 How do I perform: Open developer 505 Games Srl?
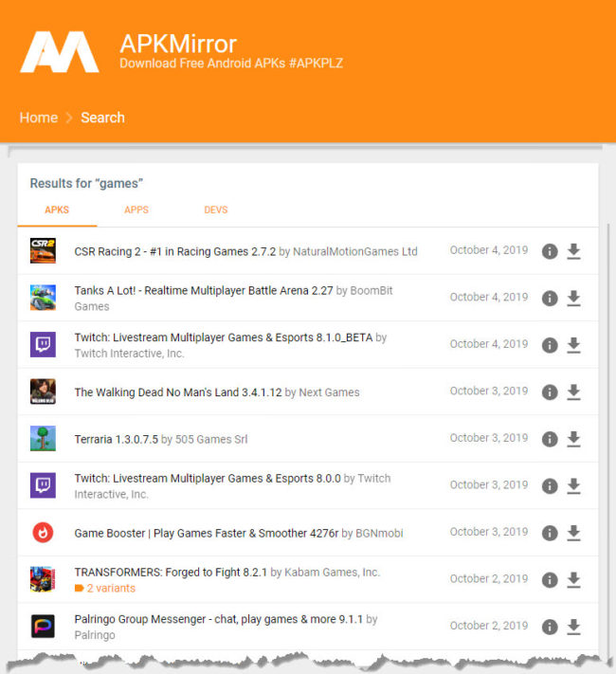[x=211, y=439]
